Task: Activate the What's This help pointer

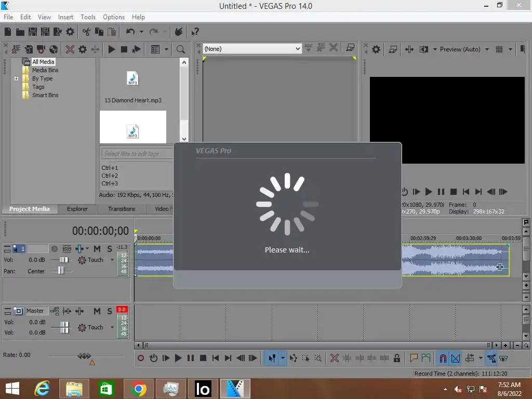Action: pos(195,32)
